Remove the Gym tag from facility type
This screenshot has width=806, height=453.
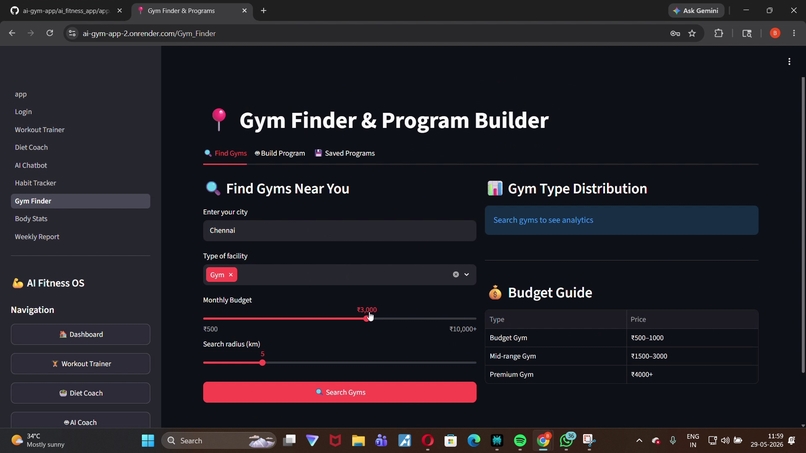tap(231, 275)
